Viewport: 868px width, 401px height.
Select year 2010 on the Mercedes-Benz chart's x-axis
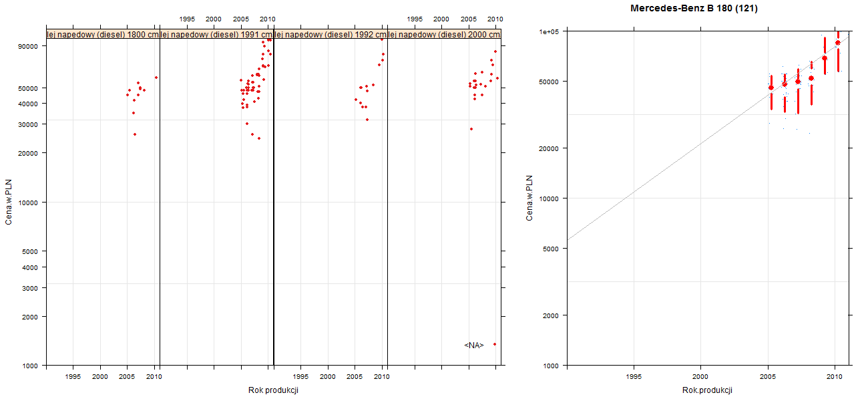tap(835, 377)
